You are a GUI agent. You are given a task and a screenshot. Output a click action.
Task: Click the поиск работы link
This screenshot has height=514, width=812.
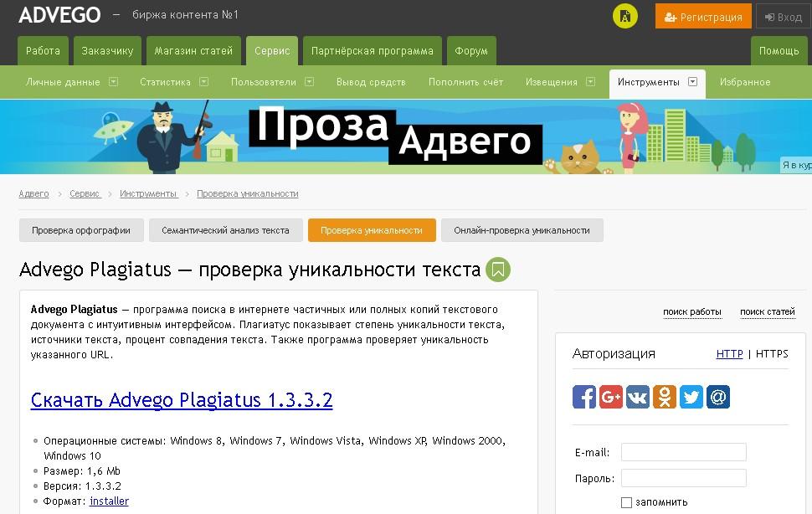pos(692,312)
